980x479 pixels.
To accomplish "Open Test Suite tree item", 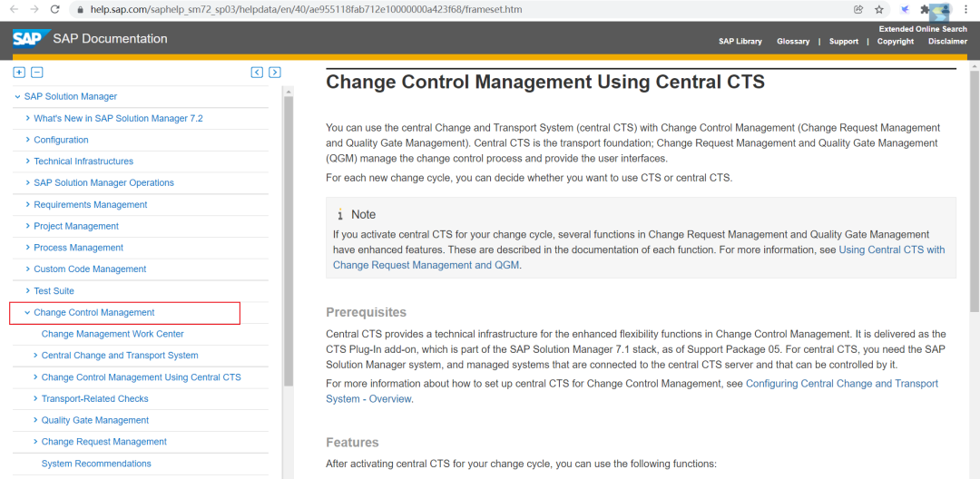I will [x=54, y=291].
